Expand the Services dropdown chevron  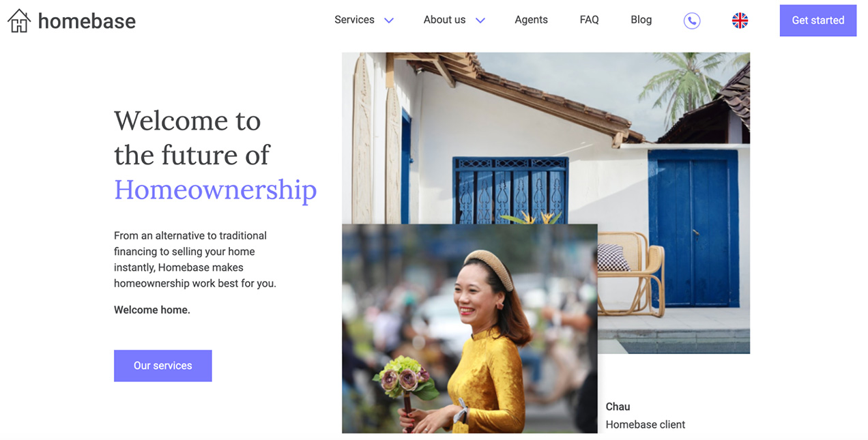click(389, 20)
